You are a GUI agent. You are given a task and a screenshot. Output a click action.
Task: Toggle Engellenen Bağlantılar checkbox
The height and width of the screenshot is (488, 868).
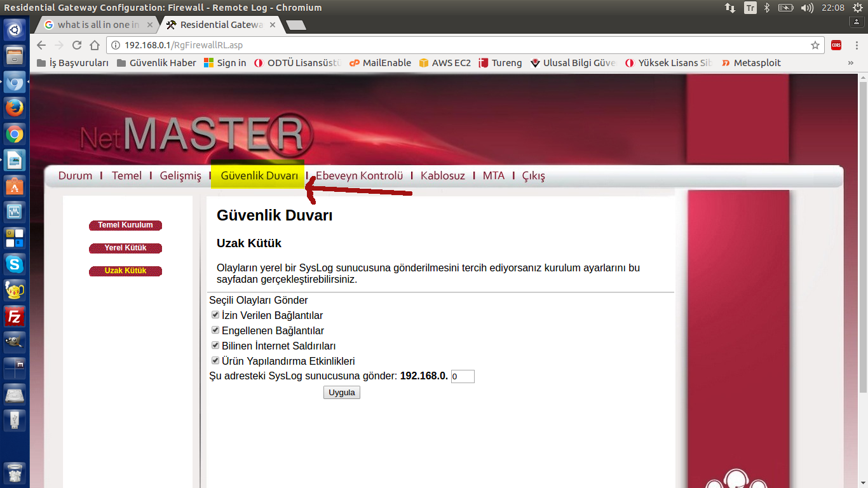(x=215, y=330)
